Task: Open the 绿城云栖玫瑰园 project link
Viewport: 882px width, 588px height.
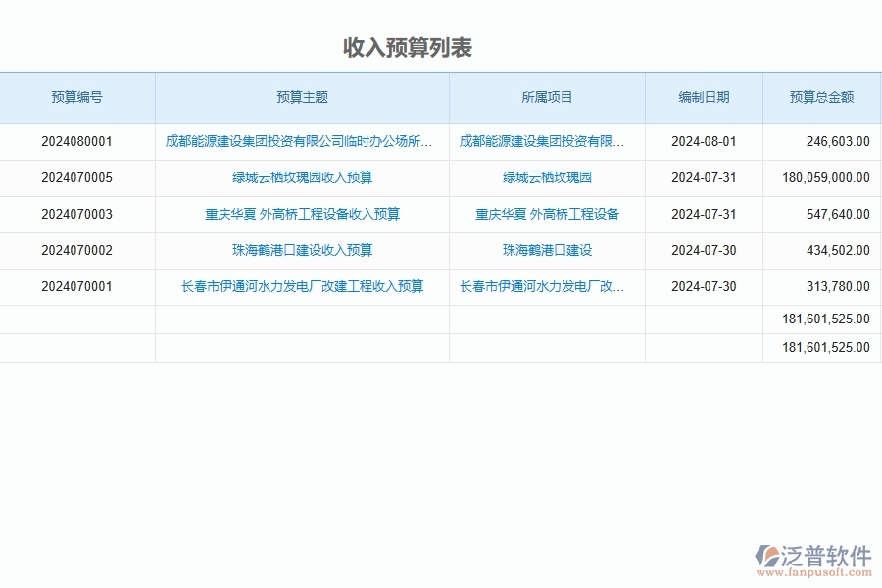Action: tap(547, 177)
